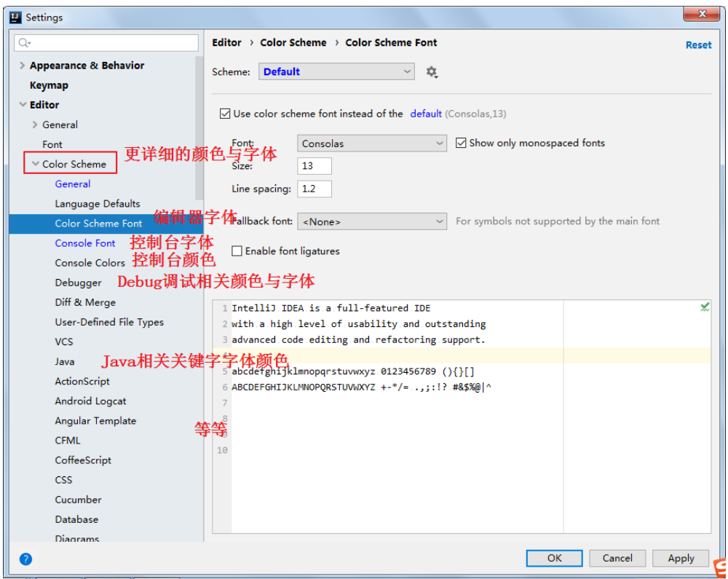Collapse the Color Scheme node
Viewport: 728px width, 579px height.
click(x=35, y=164)
